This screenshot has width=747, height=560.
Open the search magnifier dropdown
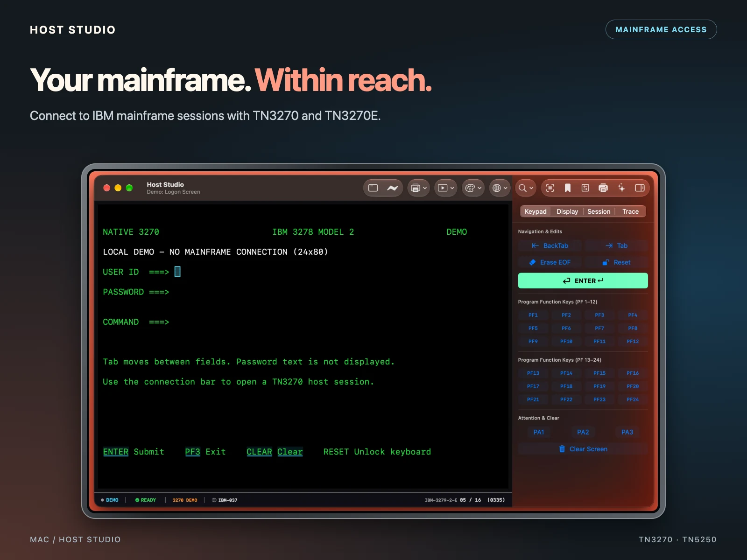coord(525,188)
